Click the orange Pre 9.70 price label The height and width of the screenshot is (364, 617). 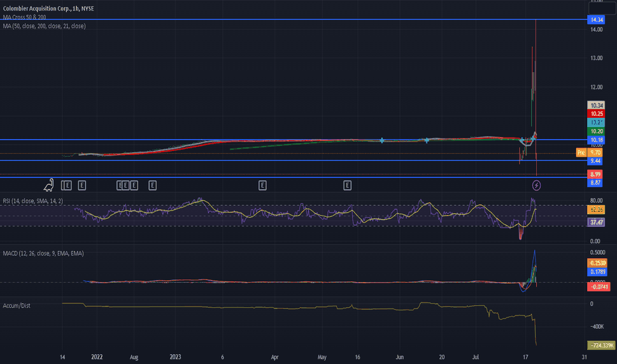[589, 153]
